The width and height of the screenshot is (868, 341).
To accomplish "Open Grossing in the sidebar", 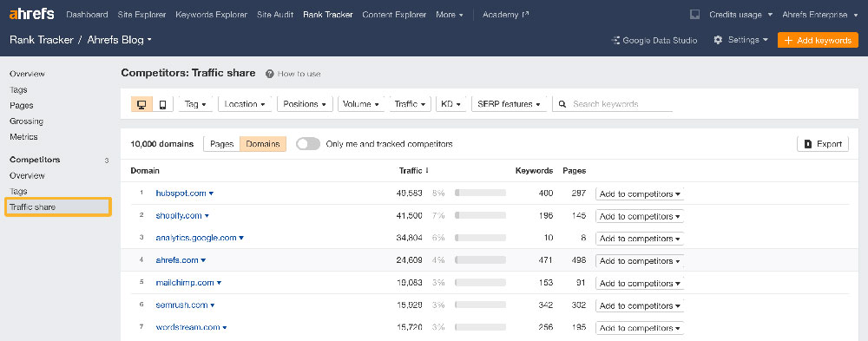I will 26,121.
